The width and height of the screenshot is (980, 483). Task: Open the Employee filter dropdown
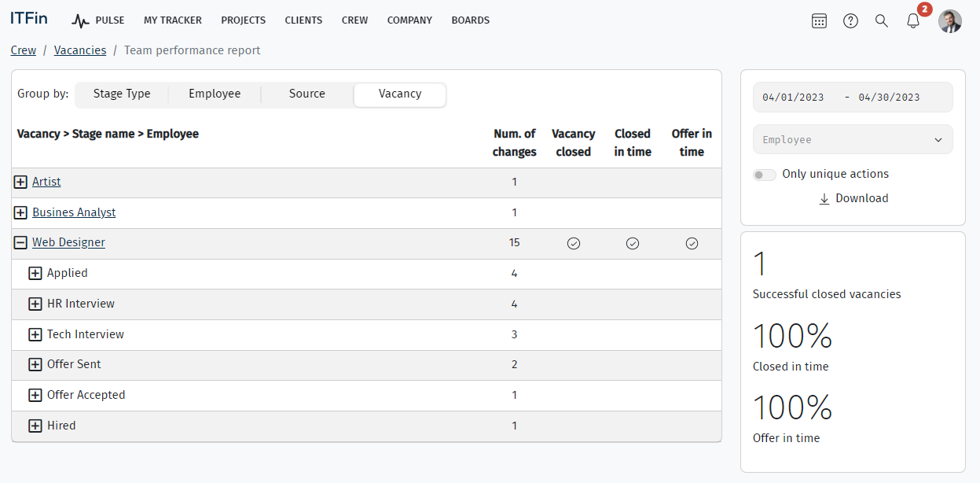tap(853, 140)
